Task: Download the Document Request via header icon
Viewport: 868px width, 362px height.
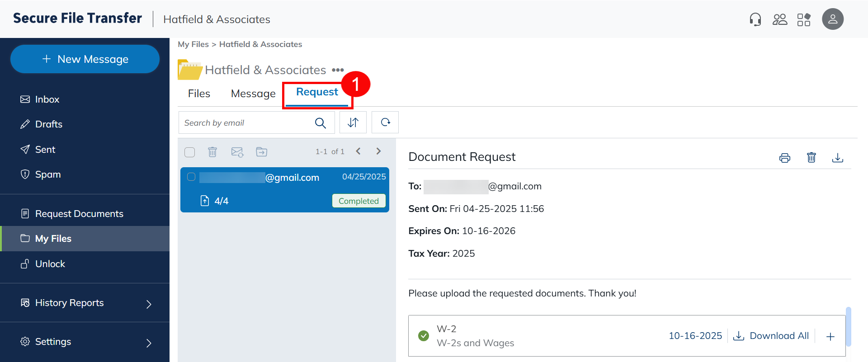Action: pos(837,157)
